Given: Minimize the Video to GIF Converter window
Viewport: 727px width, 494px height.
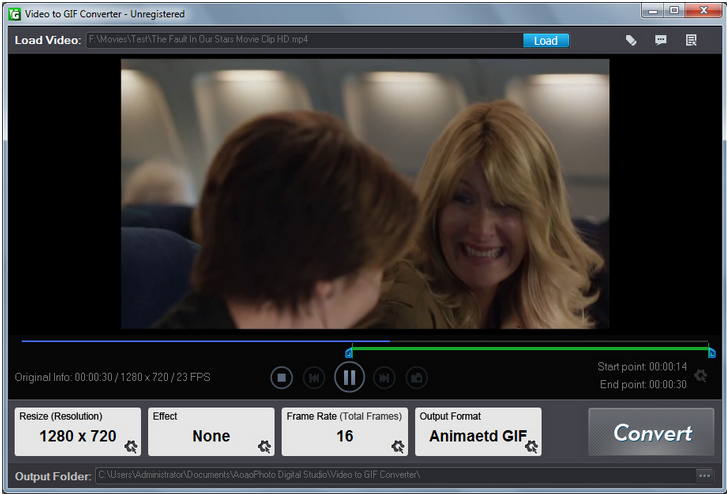Looking at the screenshot, I should pos(653,11).
